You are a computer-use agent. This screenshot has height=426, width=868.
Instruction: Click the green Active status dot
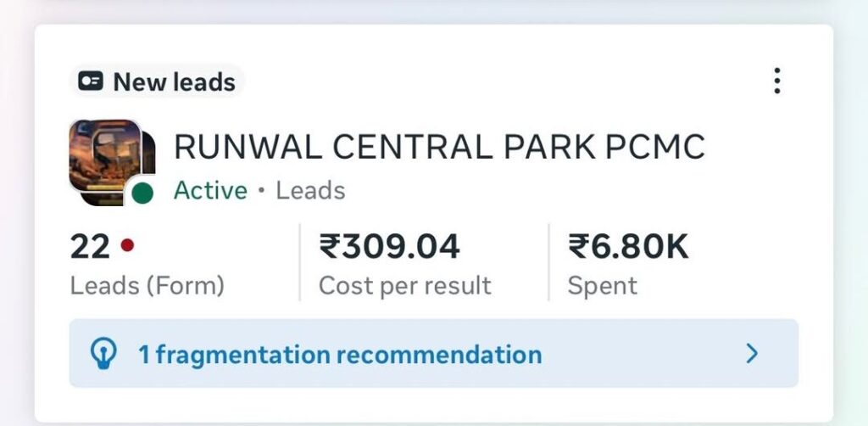(x=142, y=193)
